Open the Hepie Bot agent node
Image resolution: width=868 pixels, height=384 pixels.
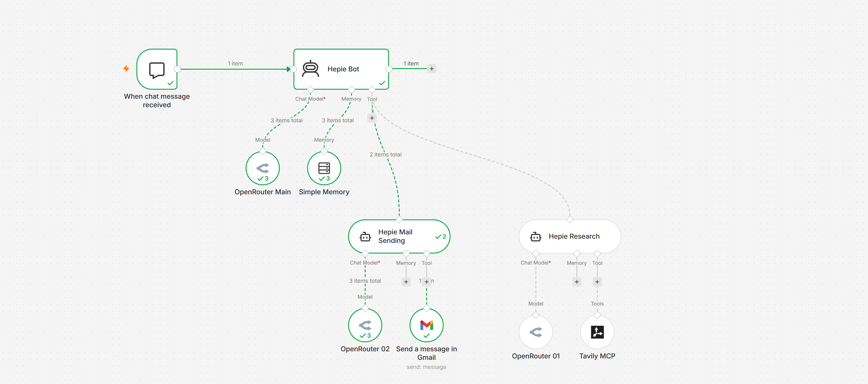[341, 69]
